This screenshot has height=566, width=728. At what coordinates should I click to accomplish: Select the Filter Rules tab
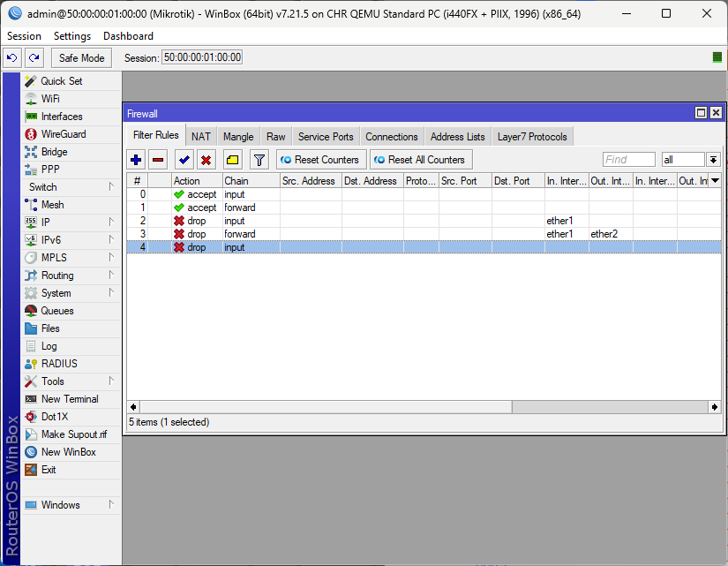coord(156,135)
